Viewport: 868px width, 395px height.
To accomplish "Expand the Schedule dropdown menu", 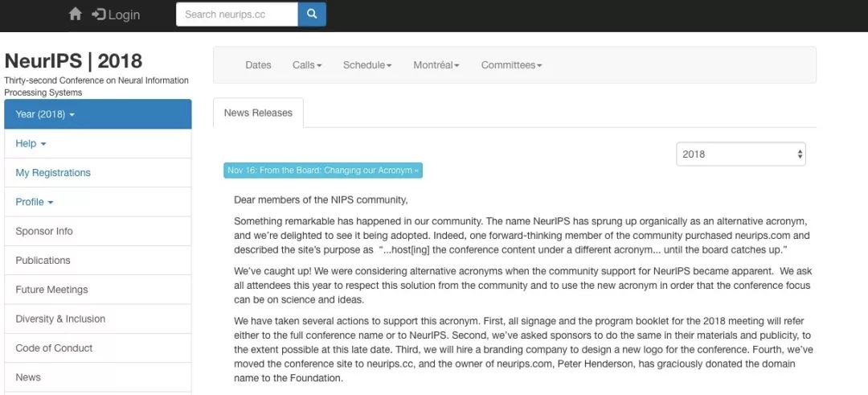I will coord(367,65).
